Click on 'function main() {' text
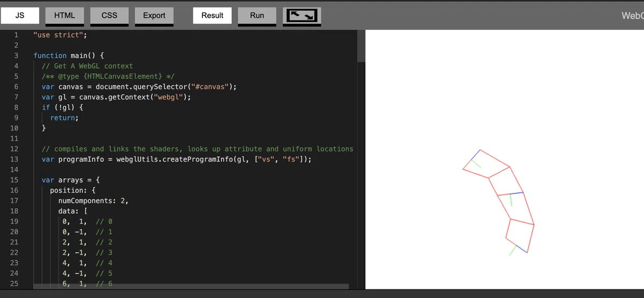Viewport: 644px width, 298px height. point(69,55)
